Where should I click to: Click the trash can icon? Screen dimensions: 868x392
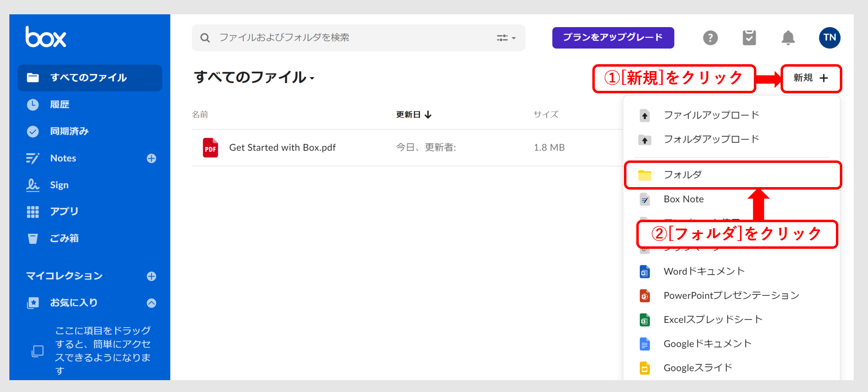[33, 239]
